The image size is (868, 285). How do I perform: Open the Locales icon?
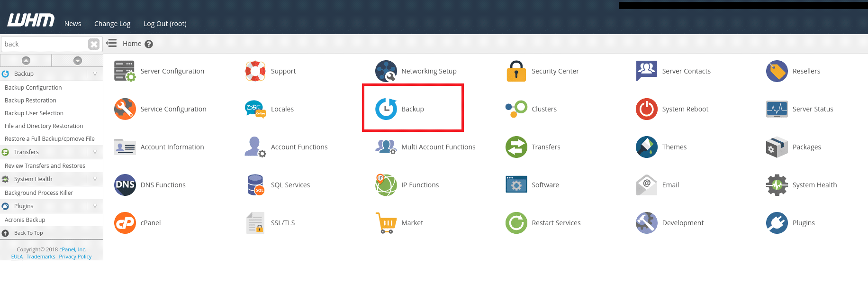pos(255,109)
